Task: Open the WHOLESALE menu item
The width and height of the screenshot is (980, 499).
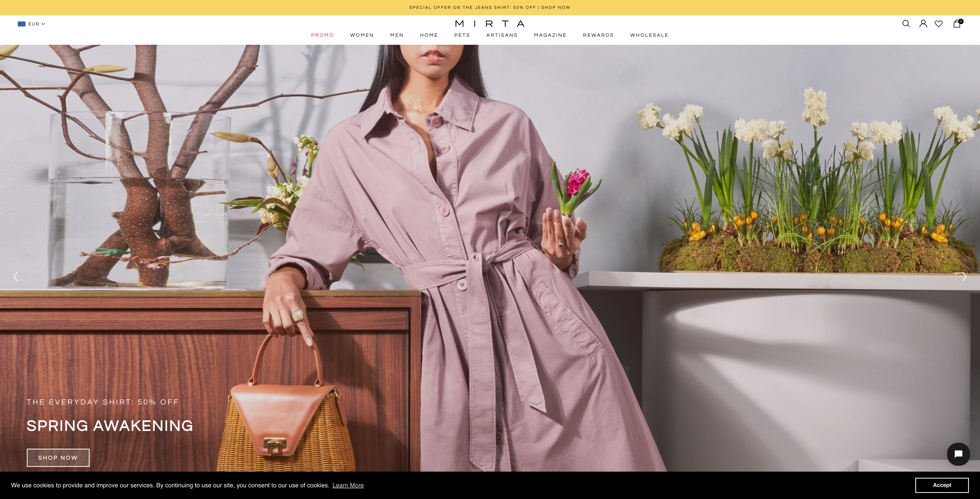Action: [x=649, y=35]
